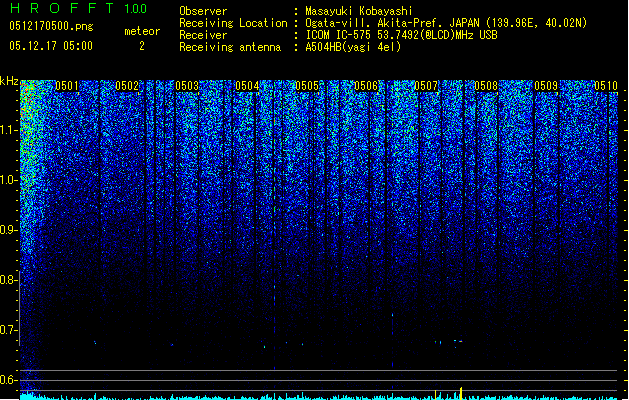Click observer name Masayuki Kobayashi

[359, 11]
